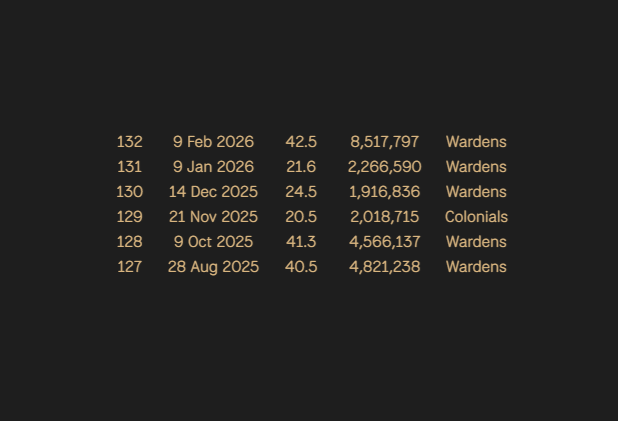The height and width of the screenshot is (421, 618).
Task: Click the figure 8,517,797
Action: (x=385, y=142)
